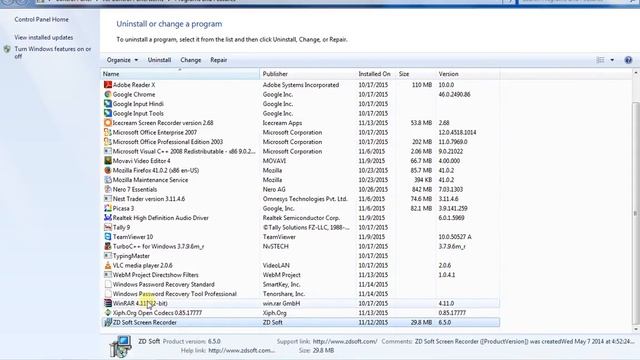Sort list by Installed On column
The image size is (640, 360).
tap(376, 74)
